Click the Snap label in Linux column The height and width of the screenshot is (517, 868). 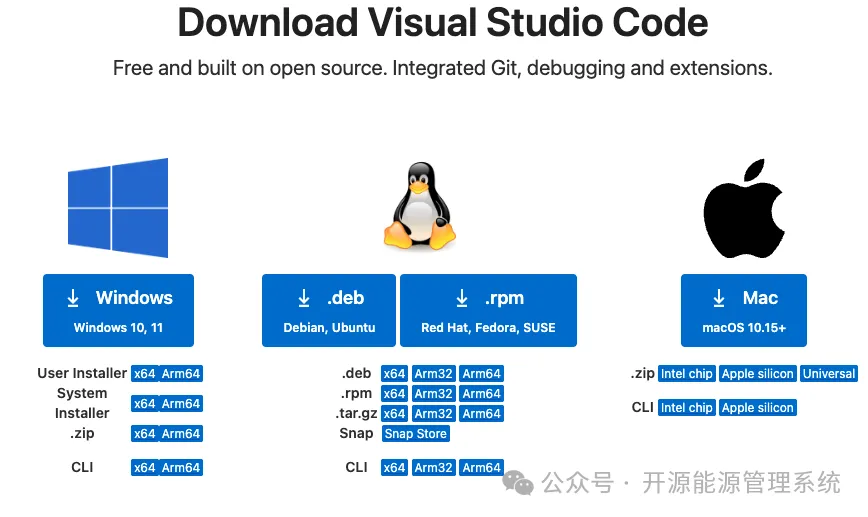click(x=356, y=433)
